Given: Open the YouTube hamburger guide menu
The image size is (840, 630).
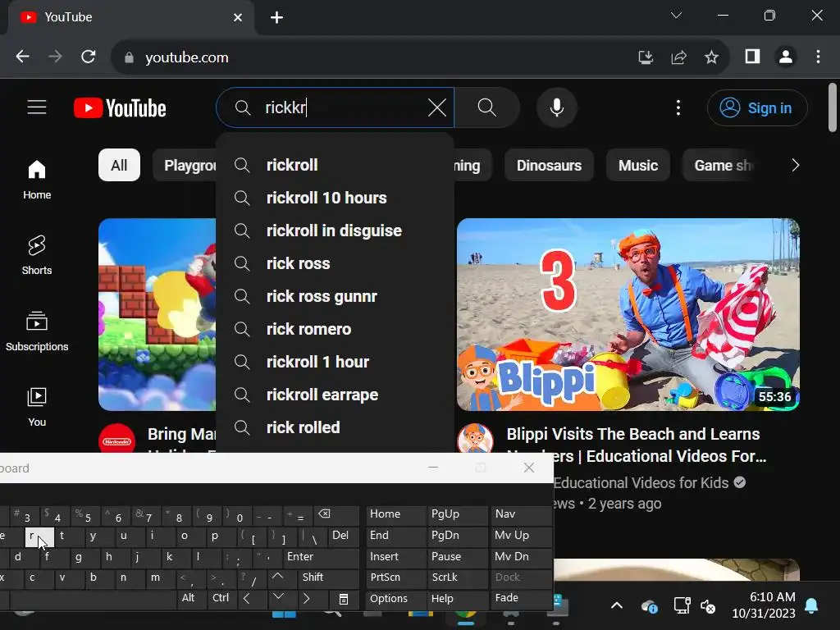Looking at the screenshot, I should [37, 107].
